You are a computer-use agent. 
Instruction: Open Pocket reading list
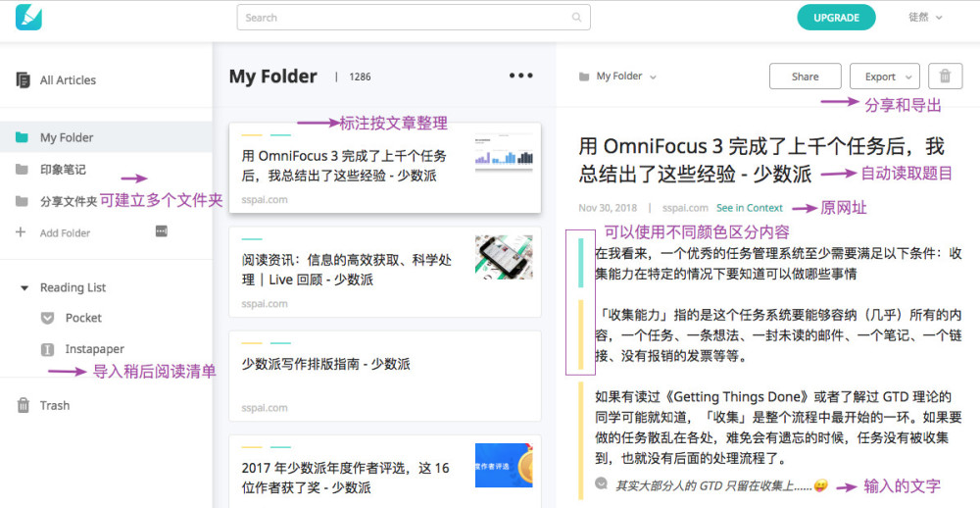83,318
